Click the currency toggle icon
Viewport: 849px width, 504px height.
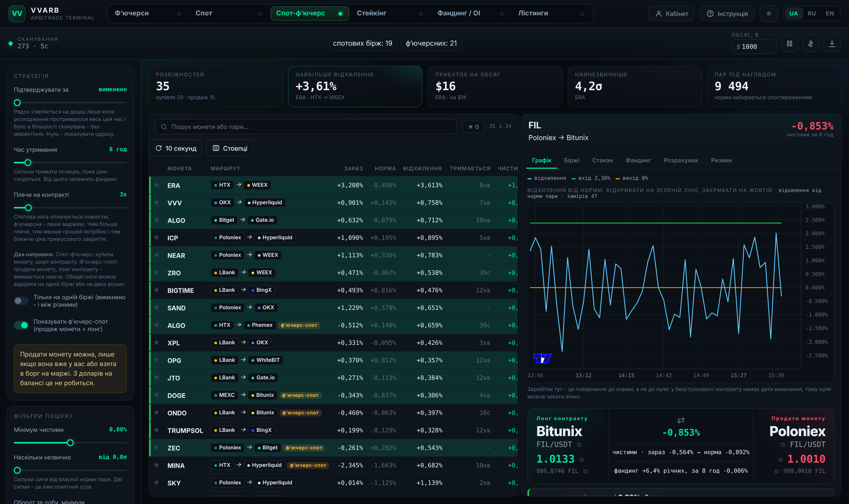(x=811, y=44)
